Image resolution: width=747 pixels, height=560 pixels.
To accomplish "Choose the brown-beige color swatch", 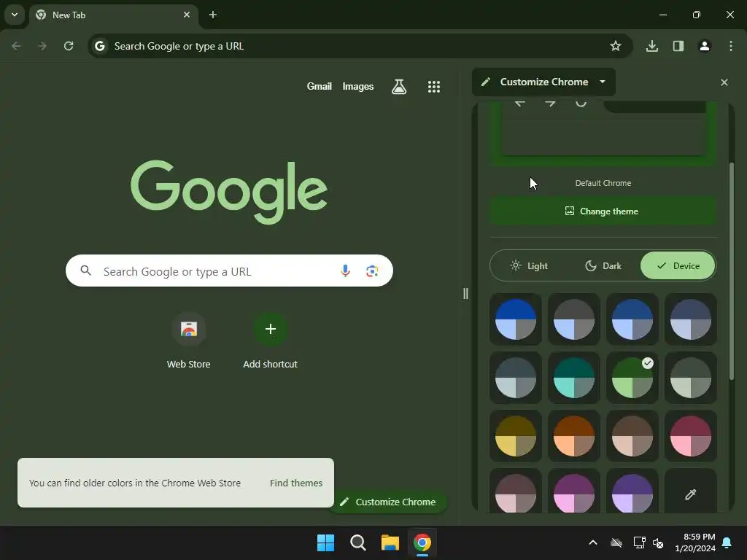I will pos(632,436).
